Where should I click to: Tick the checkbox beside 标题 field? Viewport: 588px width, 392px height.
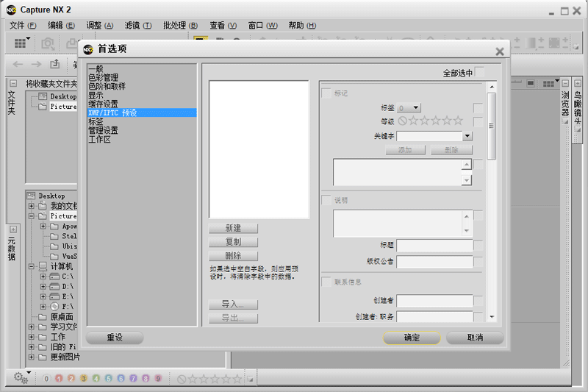pos(478,246)
